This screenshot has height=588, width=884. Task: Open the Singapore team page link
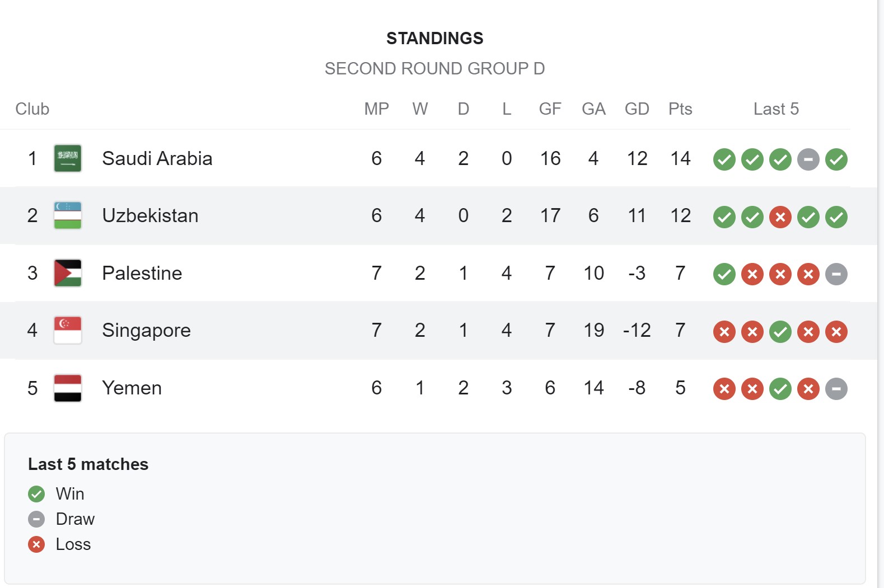click(146, 331)
